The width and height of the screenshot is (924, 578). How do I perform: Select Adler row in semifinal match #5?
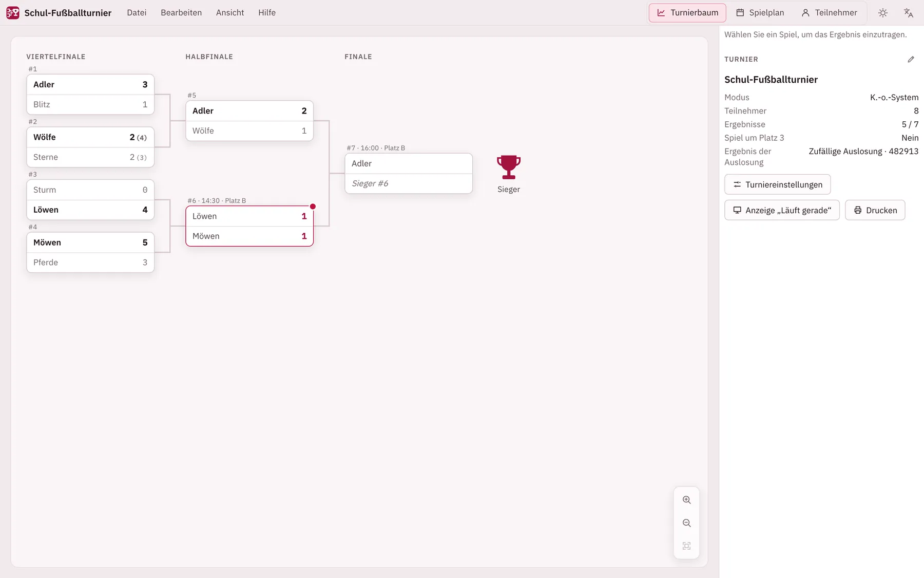click(249, 111)
